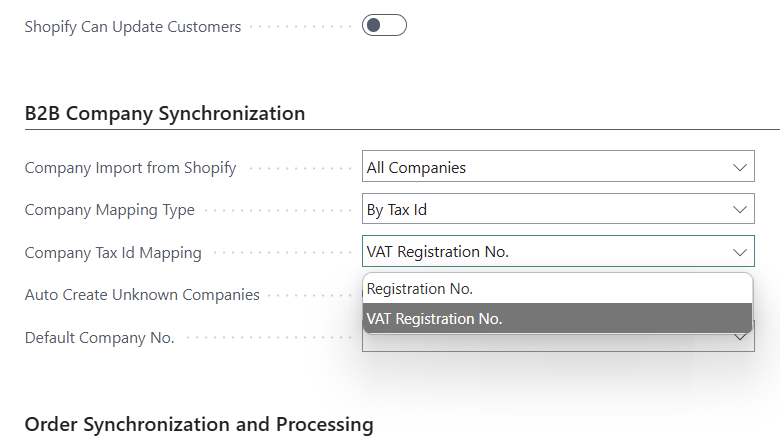This screenshot has width=780, height=440.
Task: Collapse the B2B Company Synchronization section heading
Action: (x=165, y=113)
